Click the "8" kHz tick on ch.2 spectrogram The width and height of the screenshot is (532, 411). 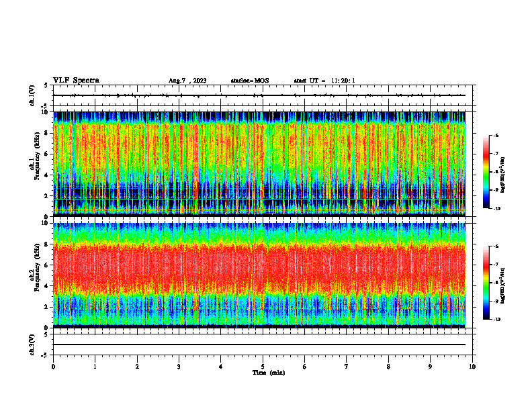click(x=47, y=244)
